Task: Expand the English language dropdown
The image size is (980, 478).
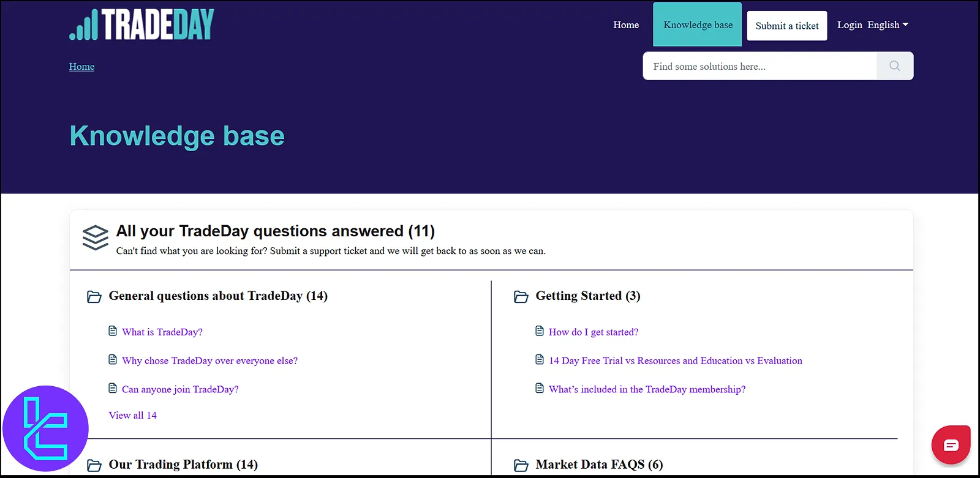Action: pyautogui.click(x=888, y=25)
